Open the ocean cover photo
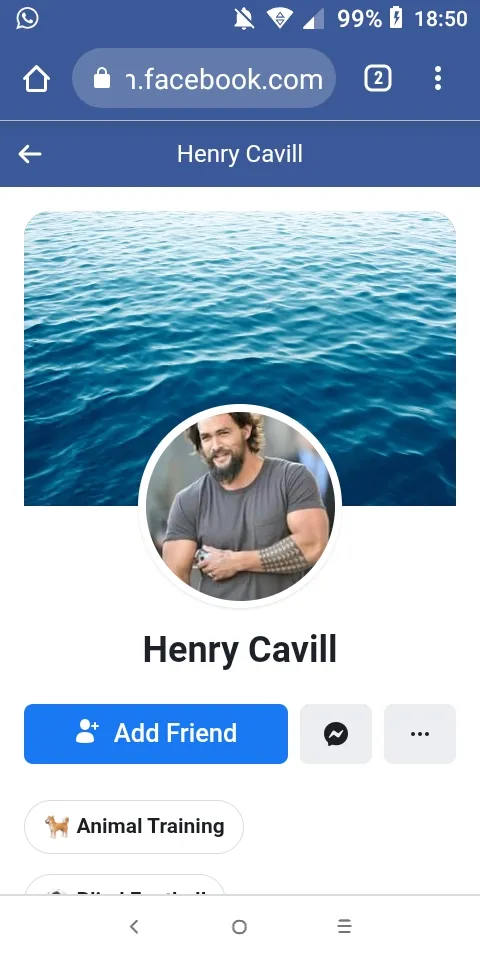Image resolution: width=480 pixels, height=960 pixels. click(x=239, y=306)
